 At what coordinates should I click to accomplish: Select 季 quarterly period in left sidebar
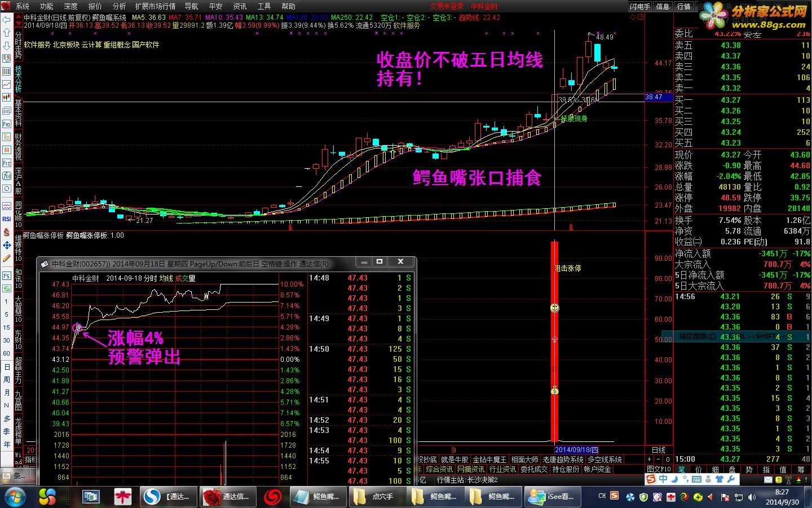(7, 431)
